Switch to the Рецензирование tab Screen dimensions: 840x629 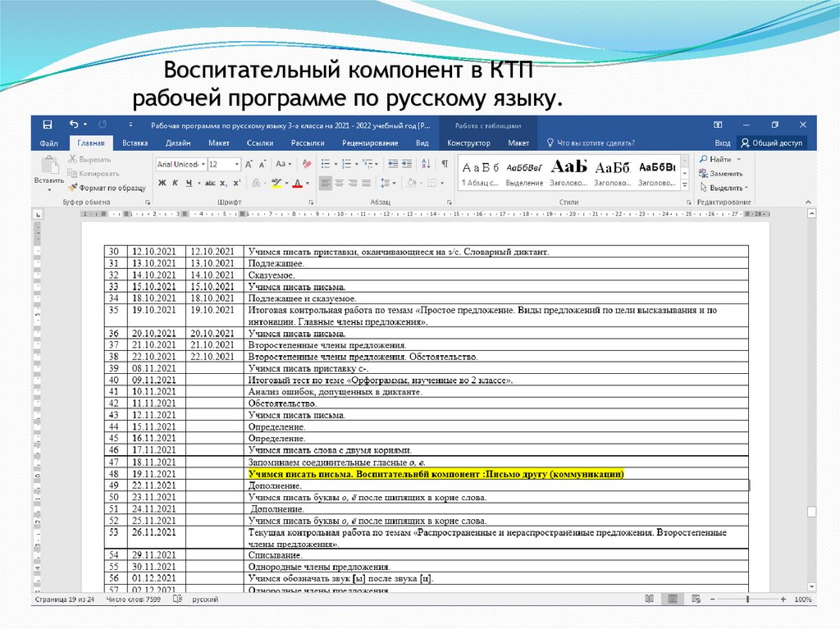pyautogui.click(x=369, y=143)
